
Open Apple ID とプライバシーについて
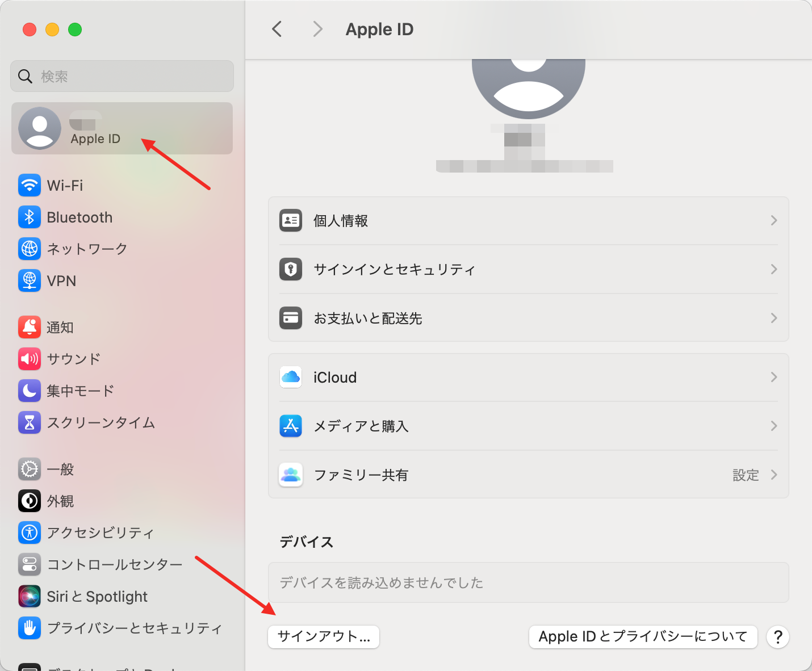(643, 636)
